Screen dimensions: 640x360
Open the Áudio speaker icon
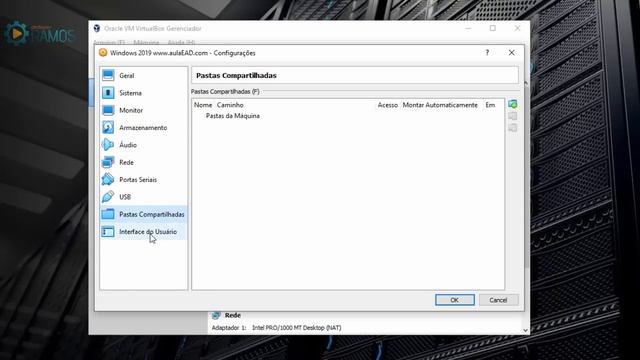(108, 145)
